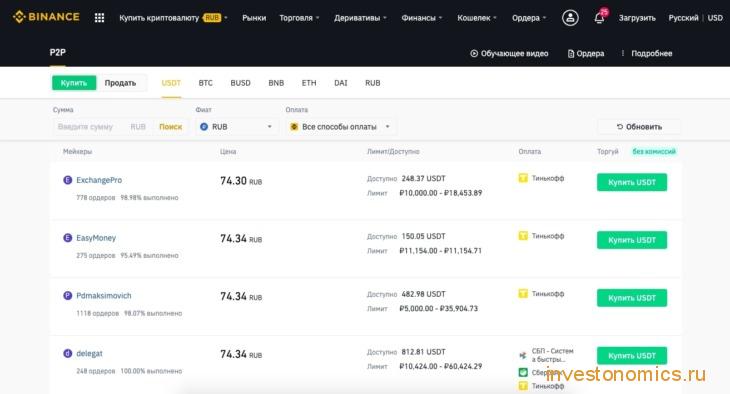Open delegat maker profile

coord(89,353)
